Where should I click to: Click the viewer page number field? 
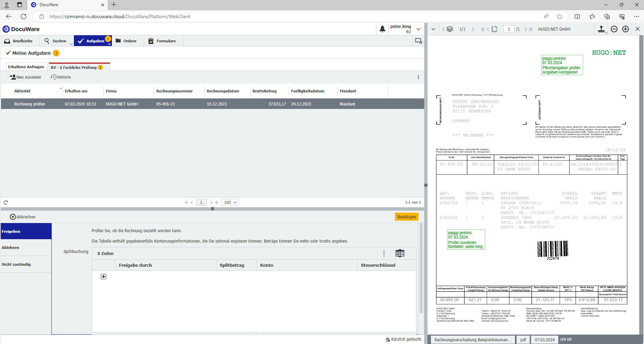click(509, 29)
